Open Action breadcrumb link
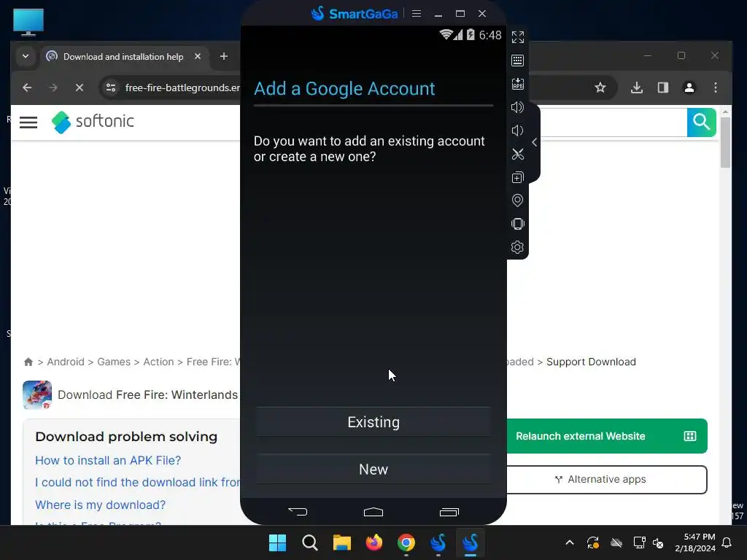 coord(158,362)
